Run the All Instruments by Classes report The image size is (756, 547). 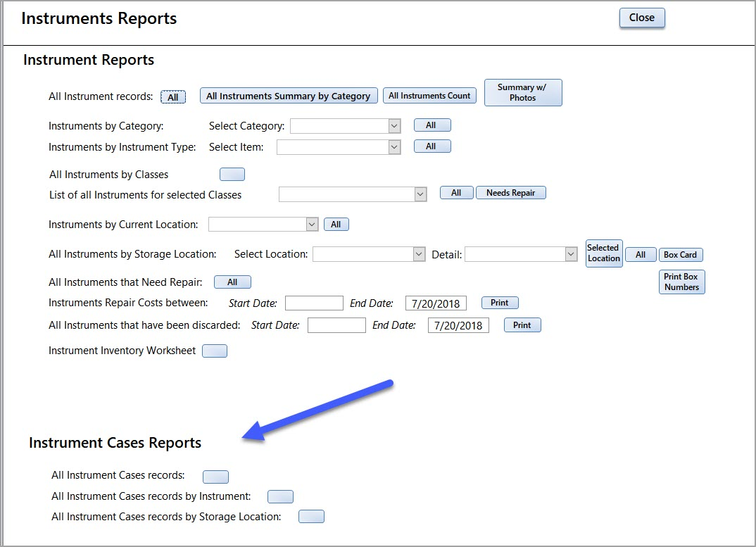[232, 175]
